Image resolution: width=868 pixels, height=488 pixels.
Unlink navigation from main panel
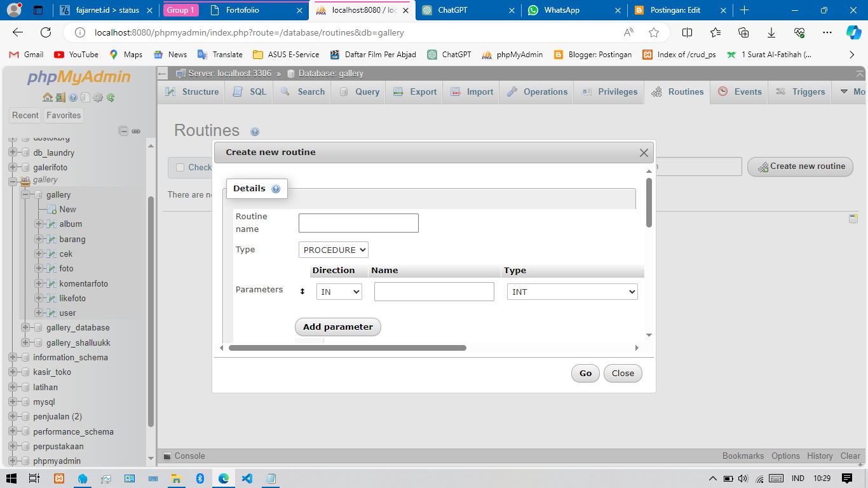click(136, 131)
